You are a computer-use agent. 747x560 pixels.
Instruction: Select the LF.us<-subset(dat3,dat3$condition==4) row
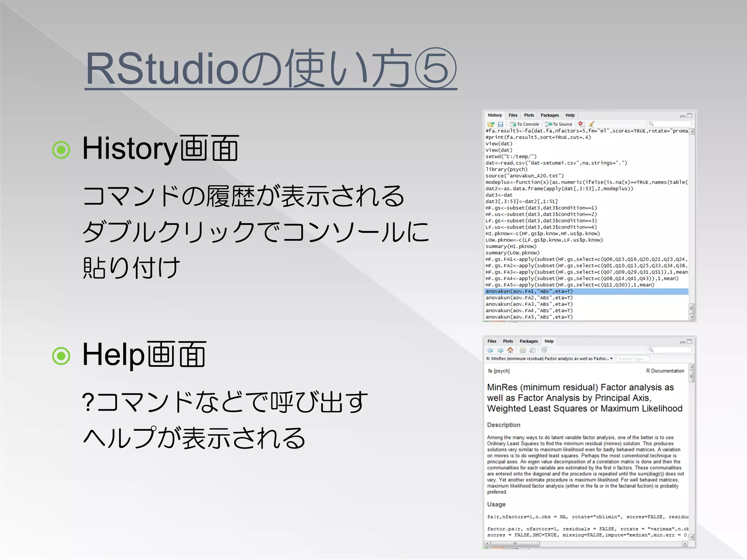(x=587, y=227)
